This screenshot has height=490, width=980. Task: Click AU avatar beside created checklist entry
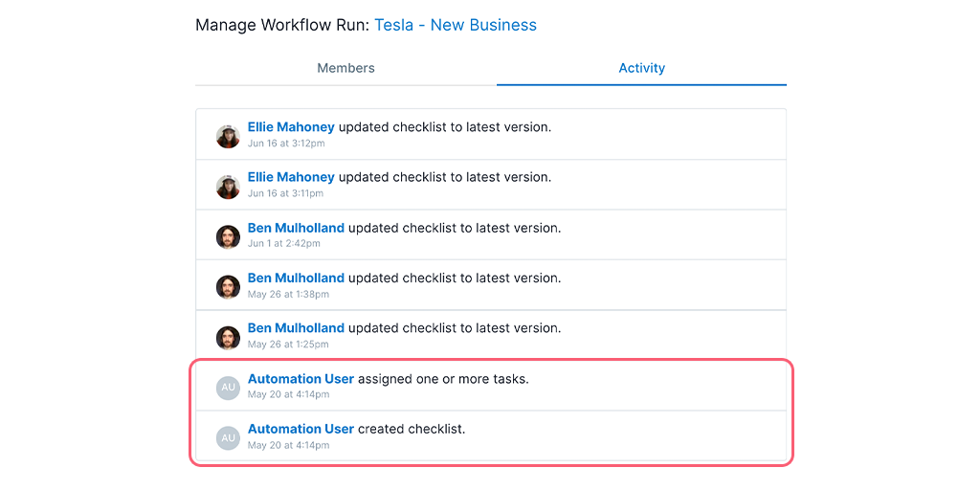[228, 437]
